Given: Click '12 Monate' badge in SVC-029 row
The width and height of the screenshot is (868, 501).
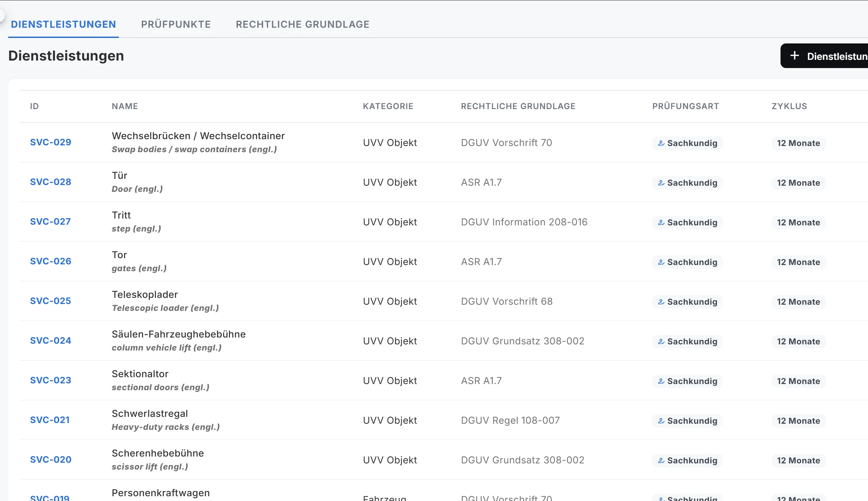Looking at the screenshot, I should (x=799, y=143).
